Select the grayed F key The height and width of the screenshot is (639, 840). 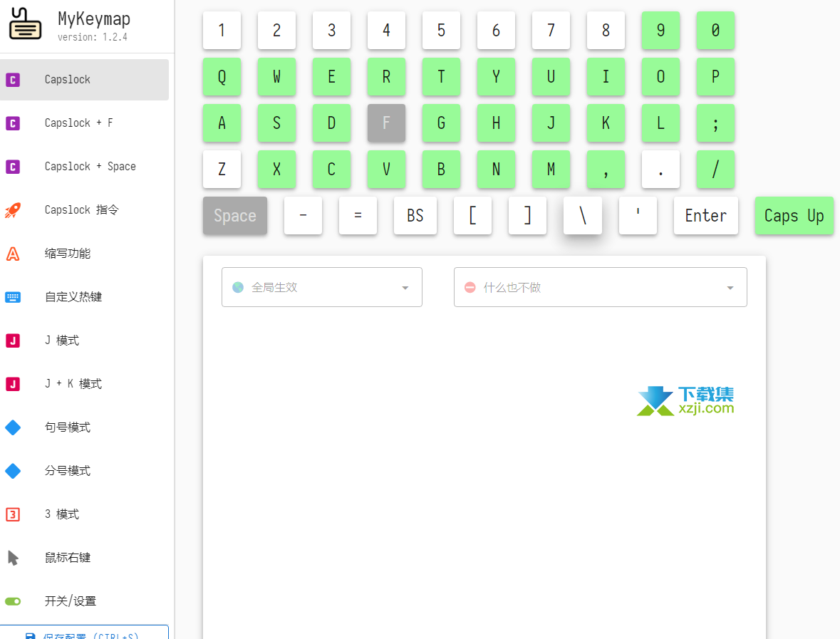click(386, 123)
